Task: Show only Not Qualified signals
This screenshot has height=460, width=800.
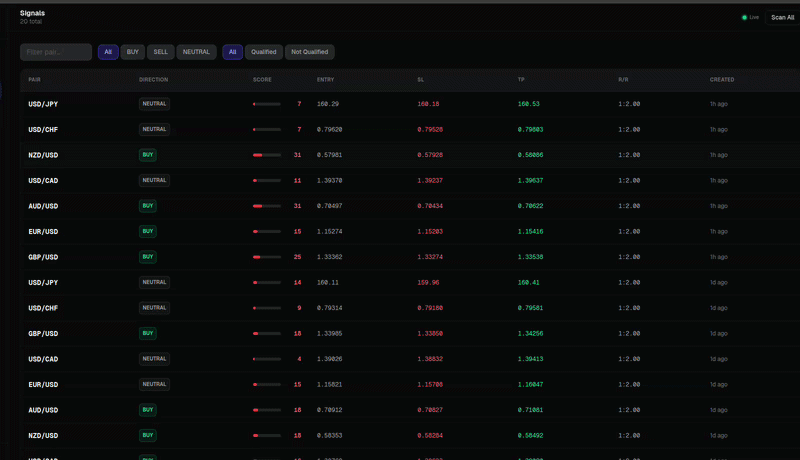Action: tap(310, 52)
